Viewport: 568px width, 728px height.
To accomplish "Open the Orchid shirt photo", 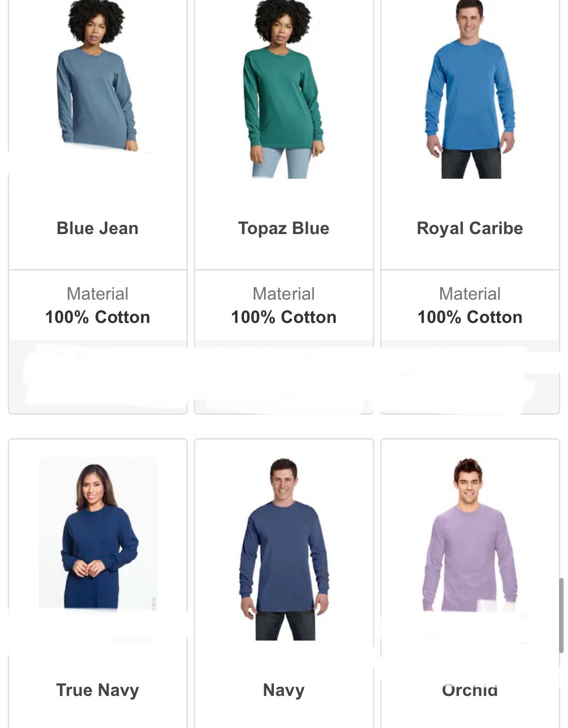I will pyautogui.click(x=470, y=534).
